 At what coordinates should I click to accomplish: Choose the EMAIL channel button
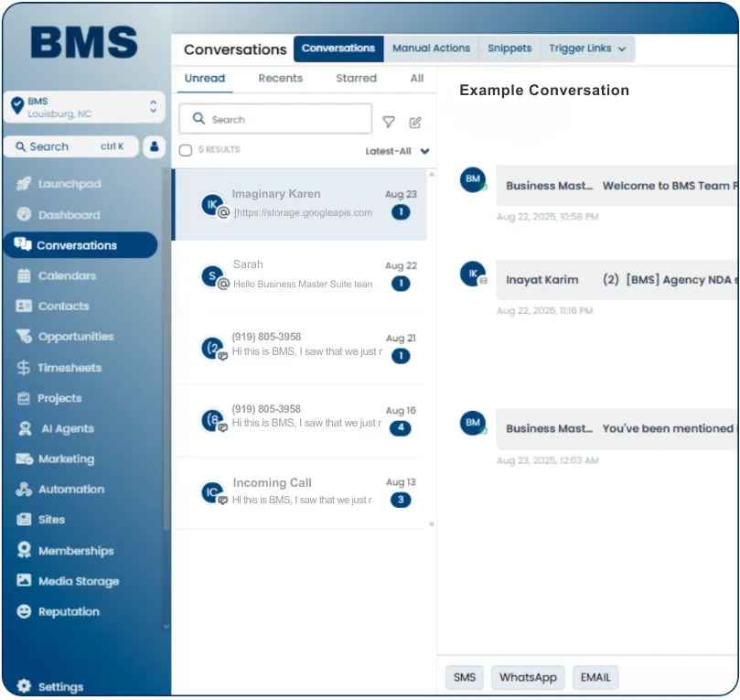tap(595, 677)
